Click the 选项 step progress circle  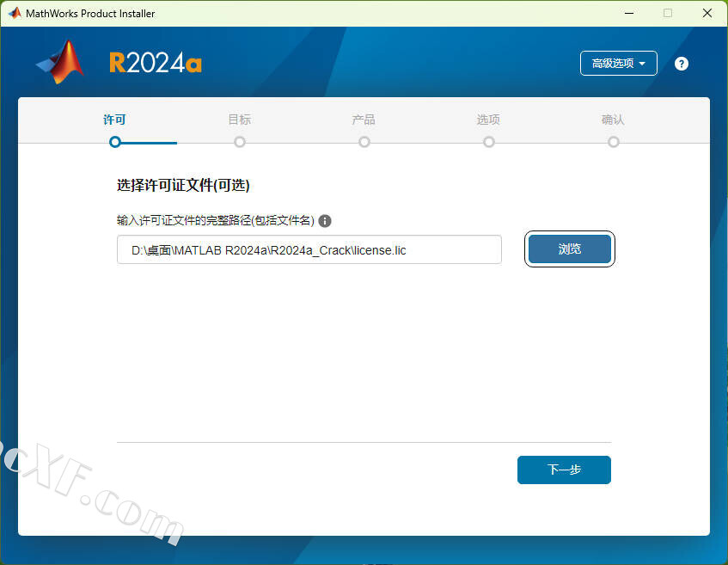(489, 142)
